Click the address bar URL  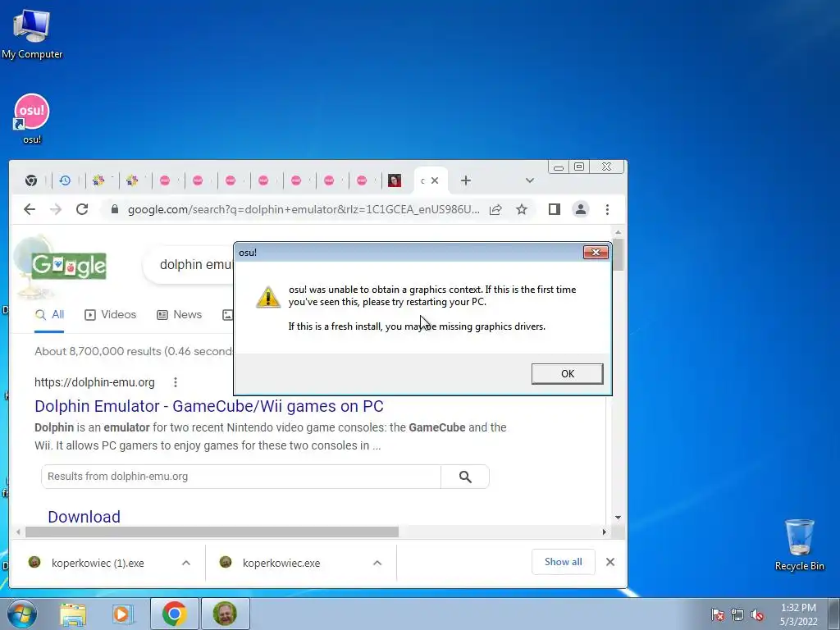304,209
